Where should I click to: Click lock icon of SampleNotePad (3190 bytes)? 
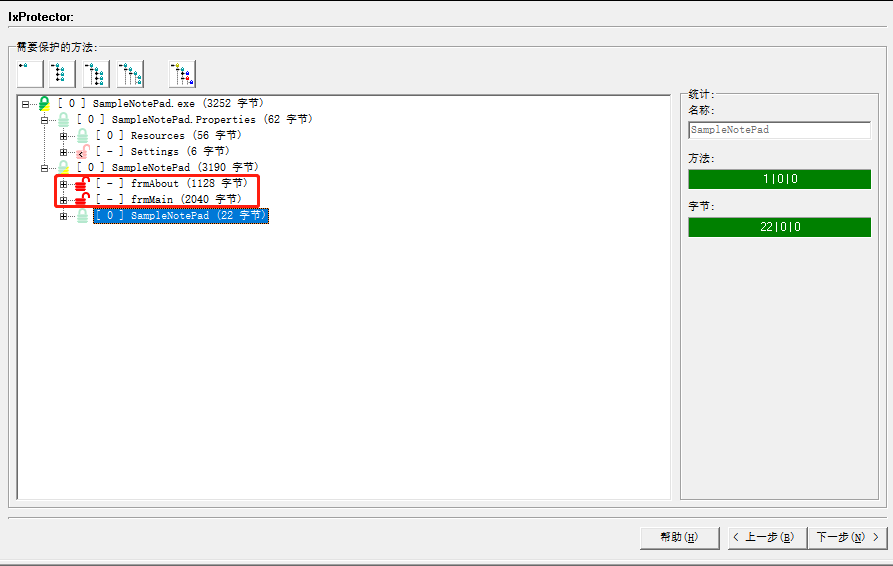tap(63, 167)
